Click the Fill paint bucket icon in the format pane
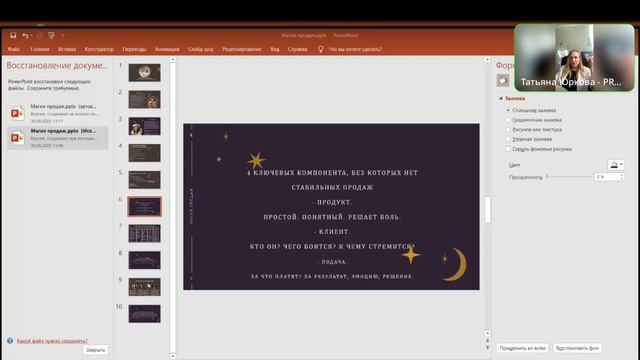The height and width of the screenshot is (360, 640). point(503,80)
